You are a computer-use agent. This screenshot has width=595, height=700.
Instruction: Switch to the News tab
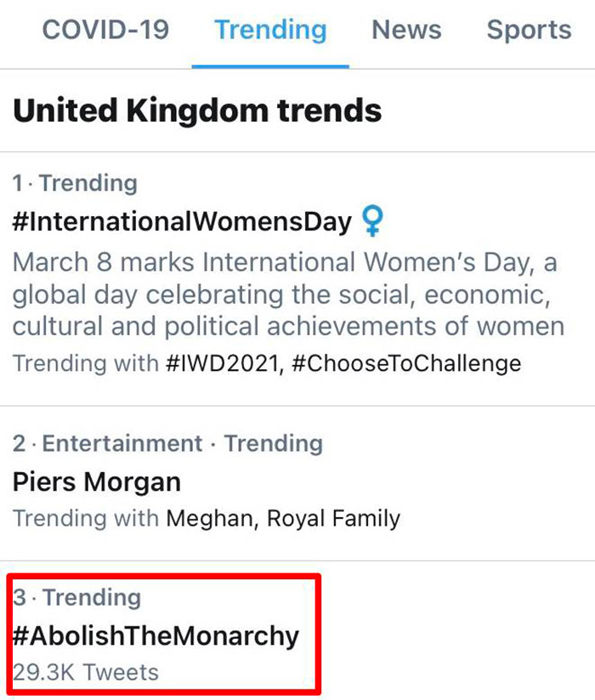pos(406,30)
